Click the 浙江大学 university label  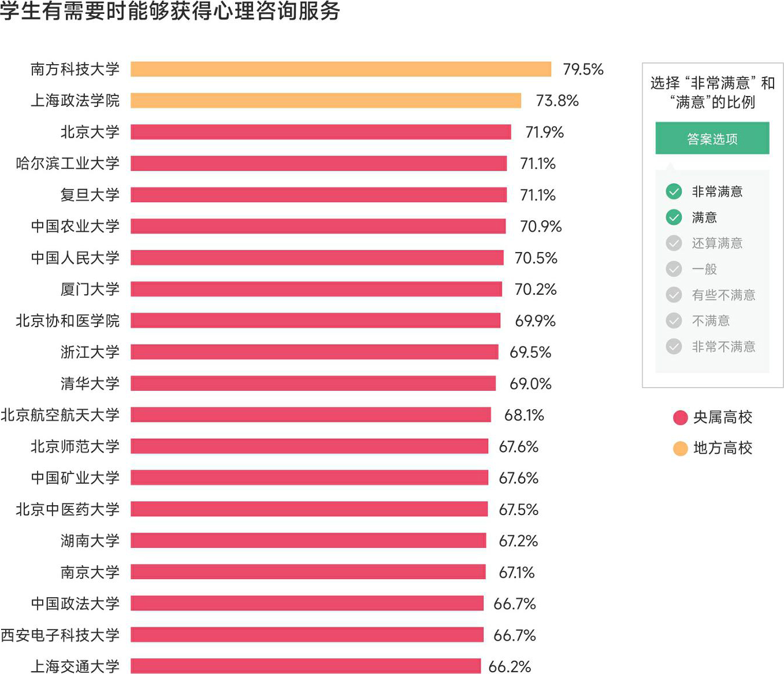[90, 352]
